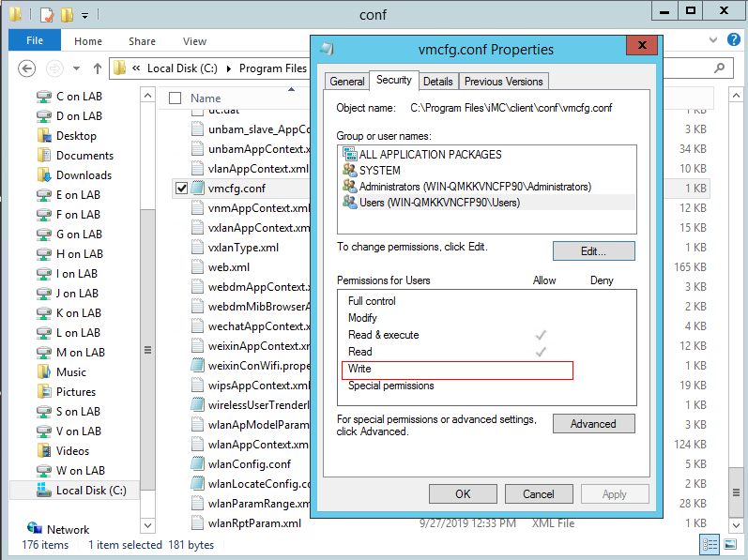Switch to Previous Versions tab
748x560 pixels.
(x=503, y=82)
